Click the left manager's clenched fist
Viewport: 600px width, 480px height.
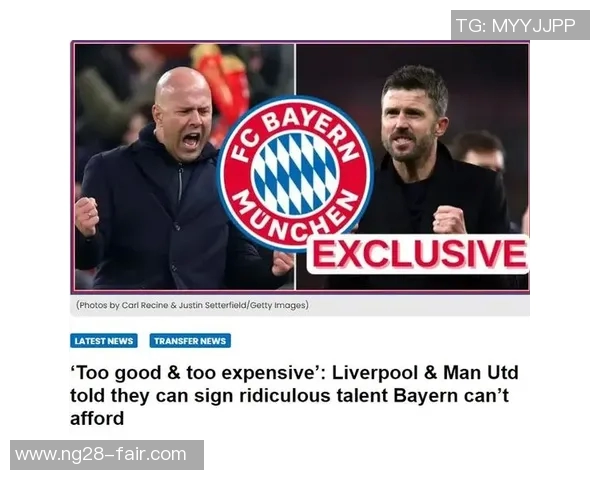coord(86,217)
